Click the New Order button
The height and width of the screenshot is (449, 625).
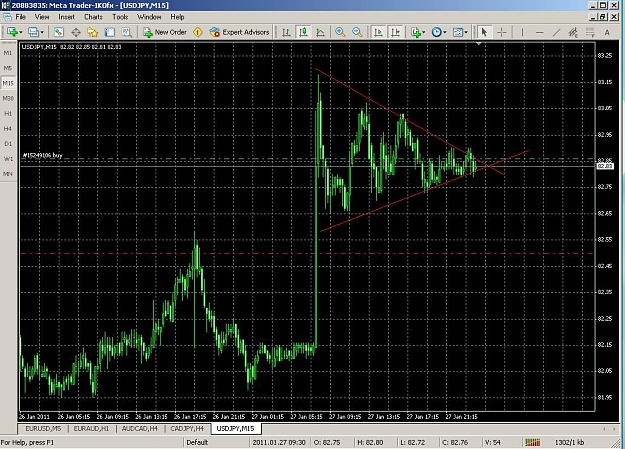click(x=165, y=32)
